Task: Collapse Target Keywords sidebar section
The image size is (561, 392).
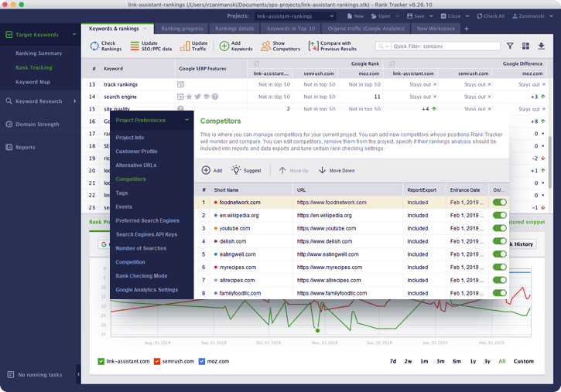Action: tap(74, 34)
